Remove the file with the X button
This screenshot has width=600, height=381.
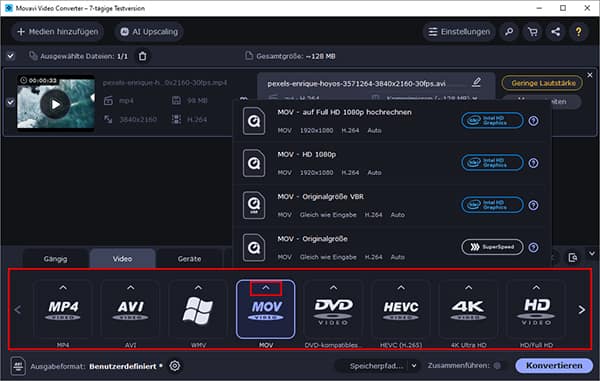[x=590, y=75]
